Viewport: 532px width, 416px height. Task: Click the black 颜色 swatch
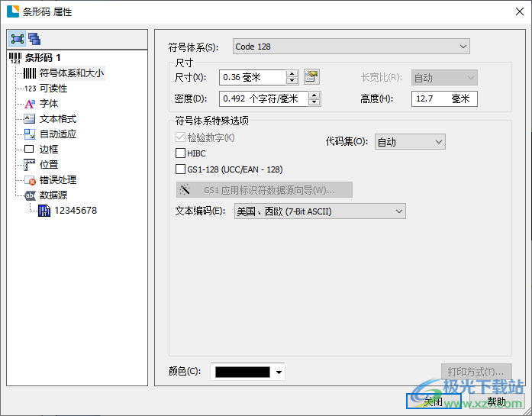coord(243,372)
